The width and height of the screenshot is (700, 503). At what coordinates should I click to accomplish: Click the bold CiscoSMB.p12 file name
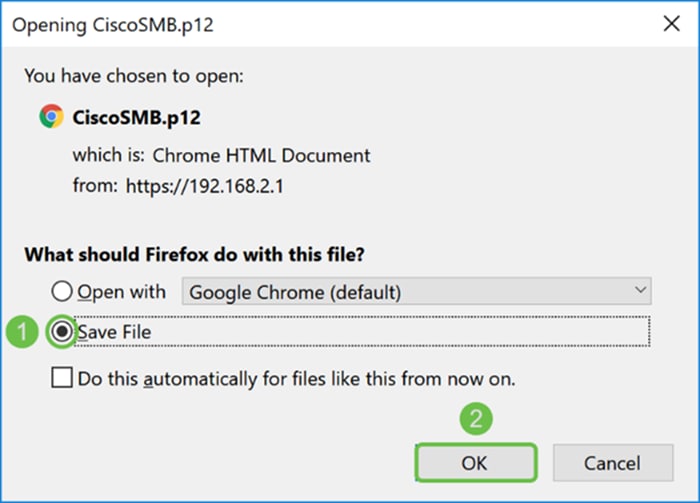137,118
